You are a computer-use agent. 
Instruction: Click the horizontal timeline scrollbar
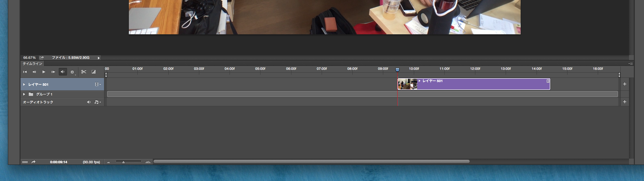(x=312, y=161)
